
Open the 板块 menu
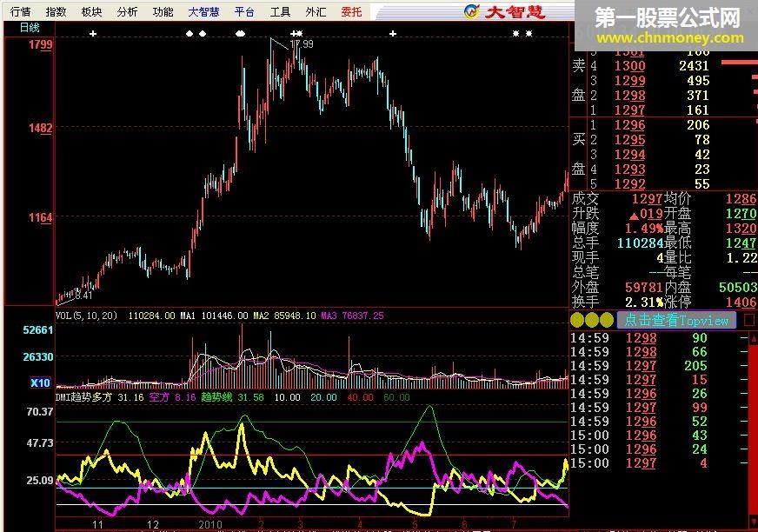point(91,11)
